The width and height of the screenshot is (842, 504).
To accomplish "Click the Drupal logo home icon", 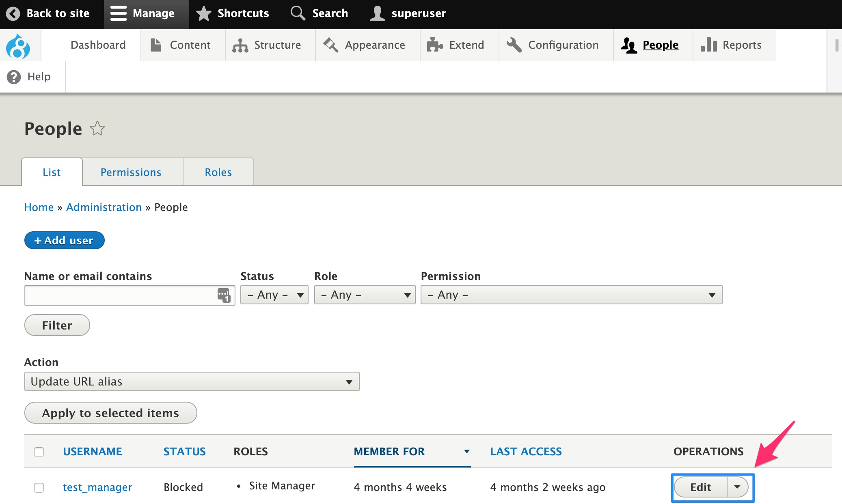I will [x=18, y=45].
